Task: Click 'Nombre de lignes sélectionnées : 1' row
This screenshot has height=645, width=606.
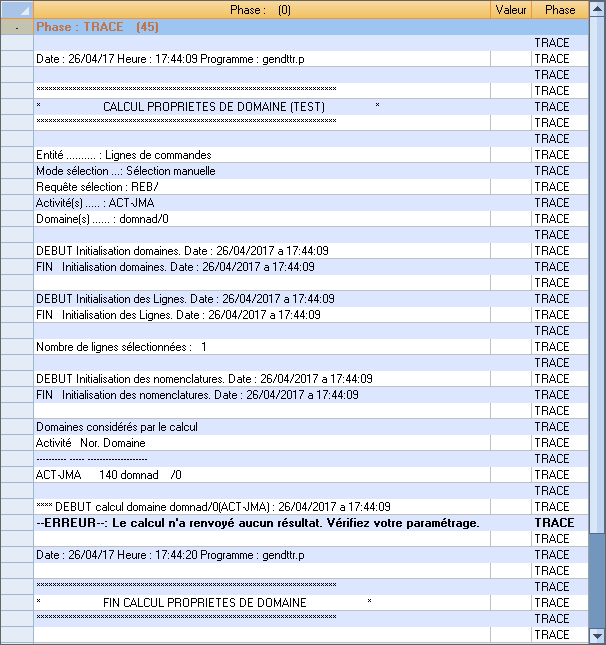Action: [x=122, y=347]
